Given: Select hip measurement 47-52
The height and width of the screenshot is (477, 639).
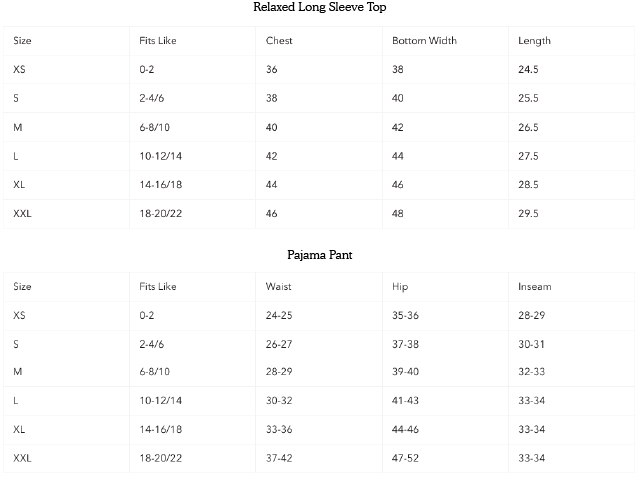Looking at the screenshot, I should tap(407, 459).
